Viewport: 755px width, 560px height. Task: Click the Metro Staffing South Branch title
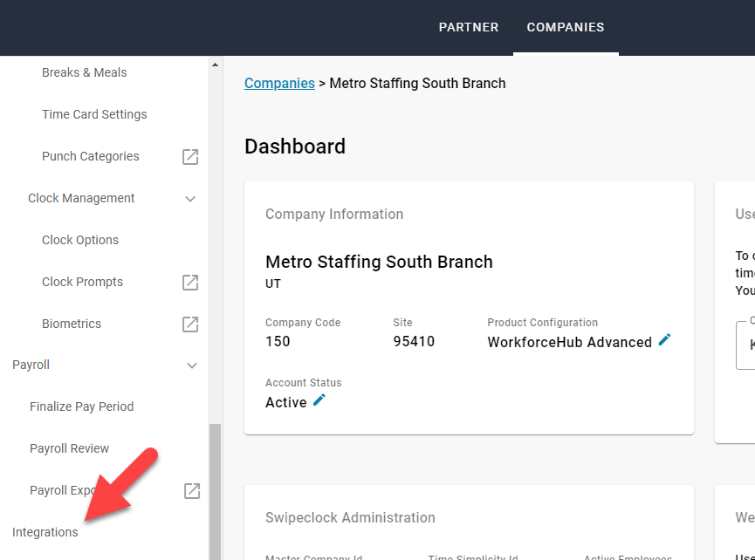(x=379, y=262)
